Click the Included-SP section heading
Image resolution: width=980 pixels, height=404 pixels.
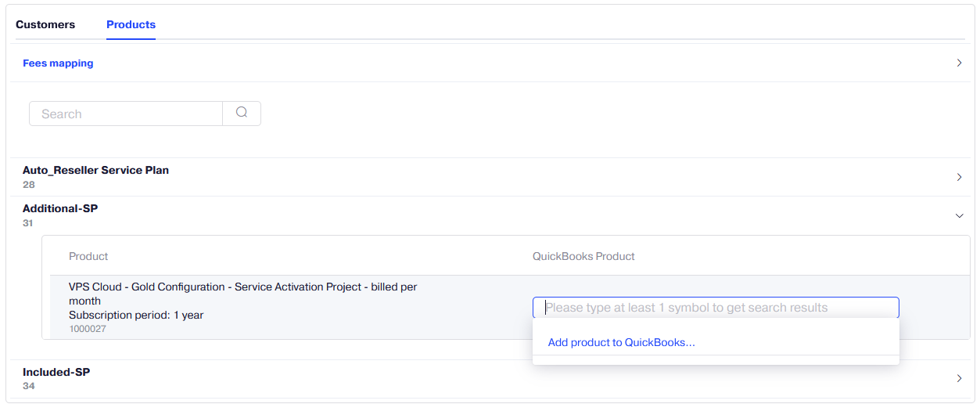56,372
